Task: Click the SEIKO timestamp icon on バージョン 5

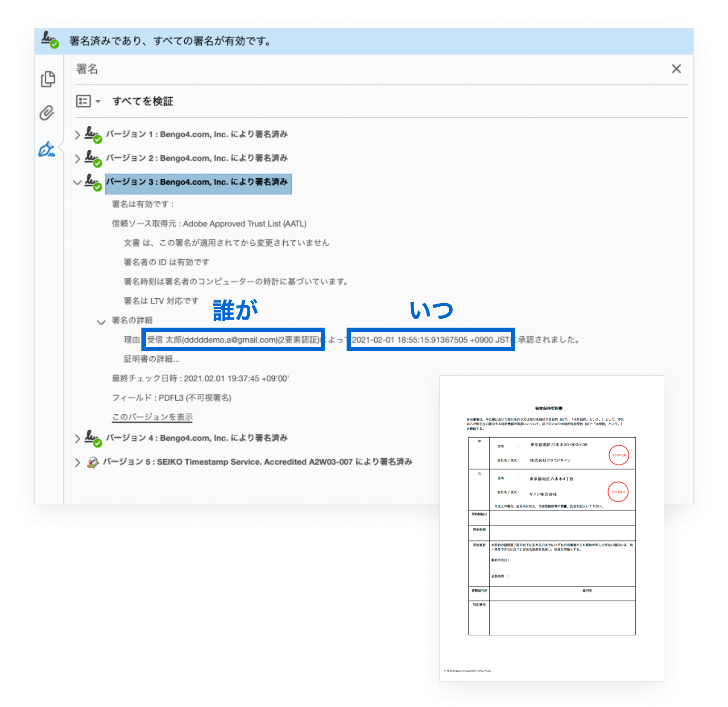Action: tap(93, 462)
